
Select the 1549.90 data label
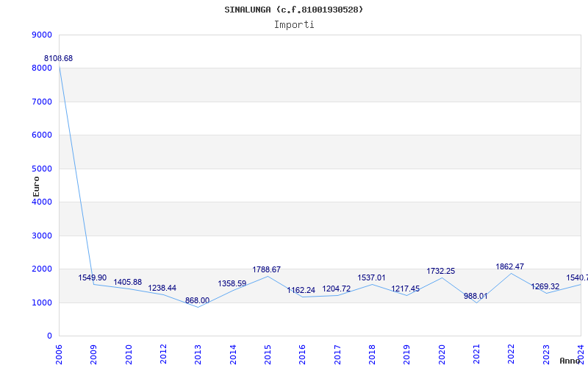[93, 278]
